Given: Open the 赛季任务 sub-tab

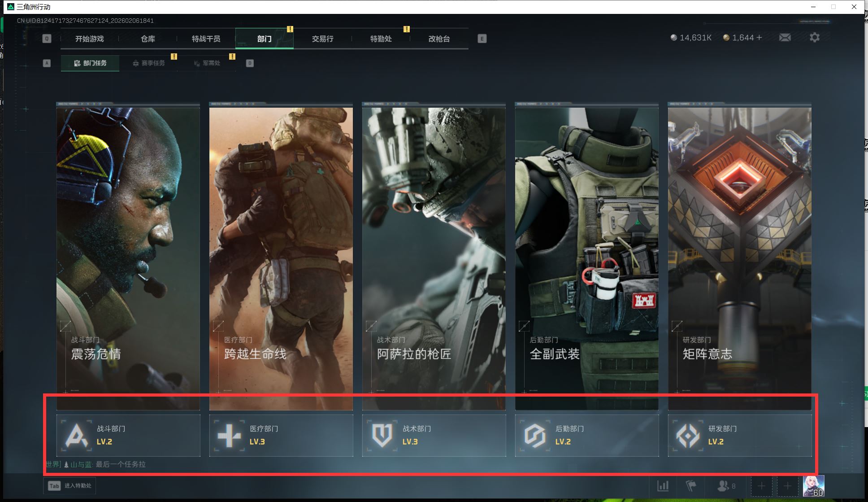Looking at the screenshot, I should (149, 63).
